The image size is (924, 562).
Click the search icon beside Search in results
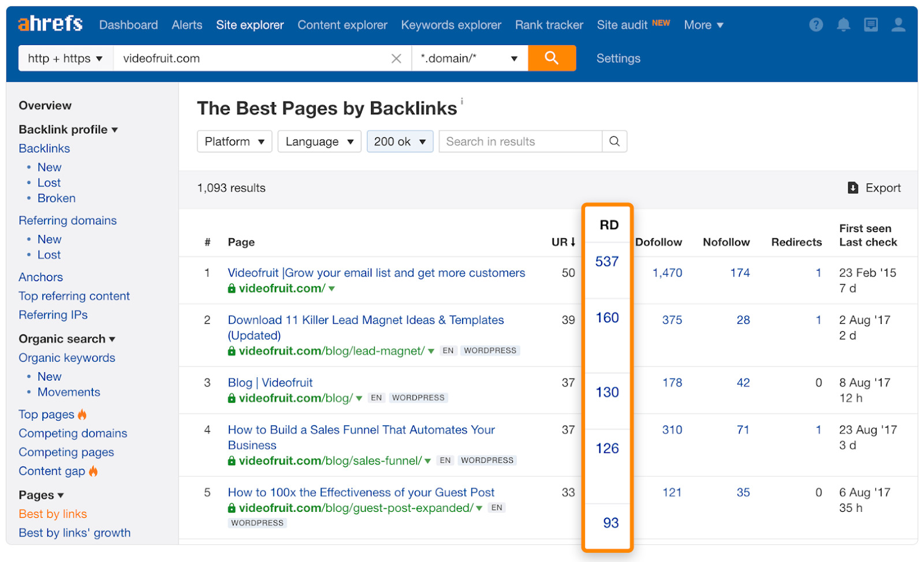pyautogui.click(x=614, y=141)
